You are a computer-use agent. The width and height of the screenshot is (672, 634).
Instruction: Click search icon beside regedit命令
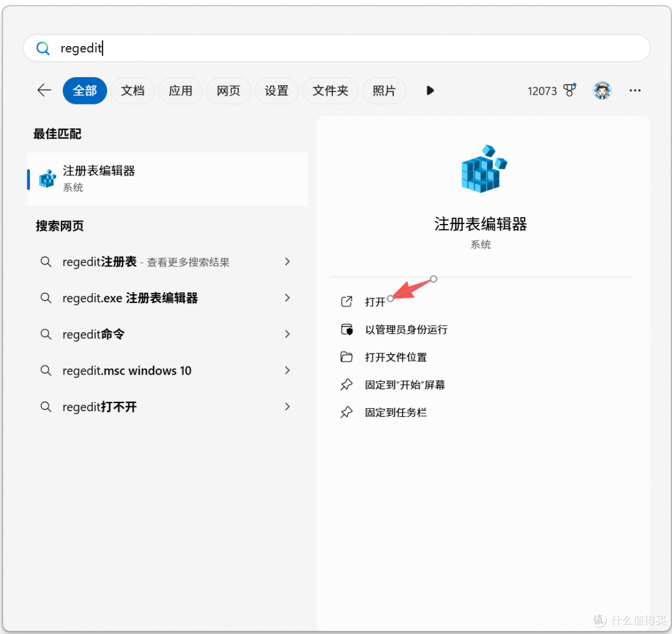[46, 334]
